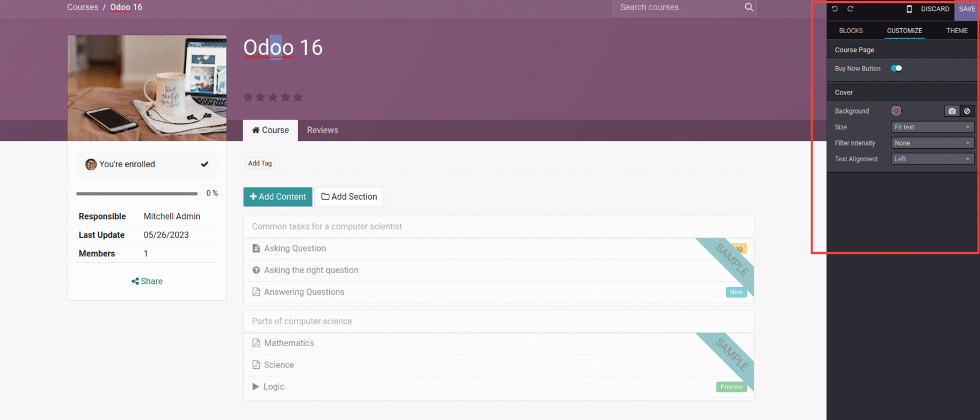Click the Mathematics PDF icon
Image resolution: width=980 pixels, height=420 pixels.
tap(256, 343)
